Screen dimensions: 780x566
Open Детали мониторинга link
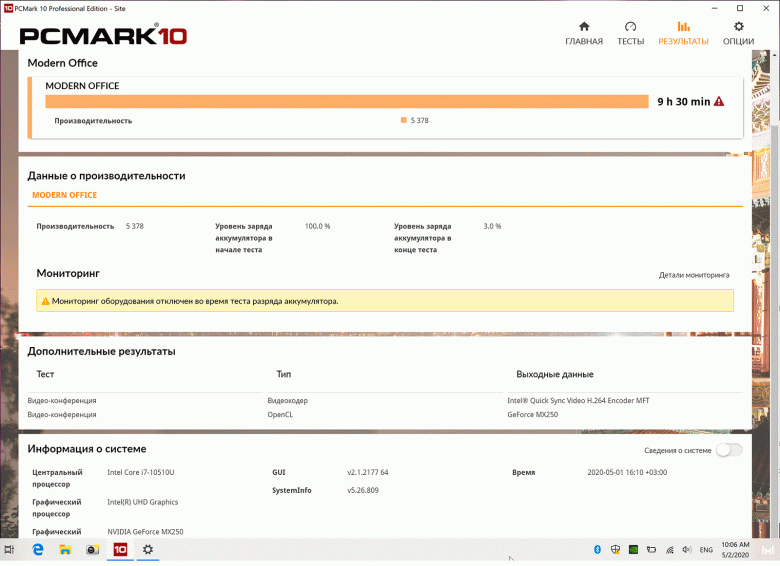(694, 275)
